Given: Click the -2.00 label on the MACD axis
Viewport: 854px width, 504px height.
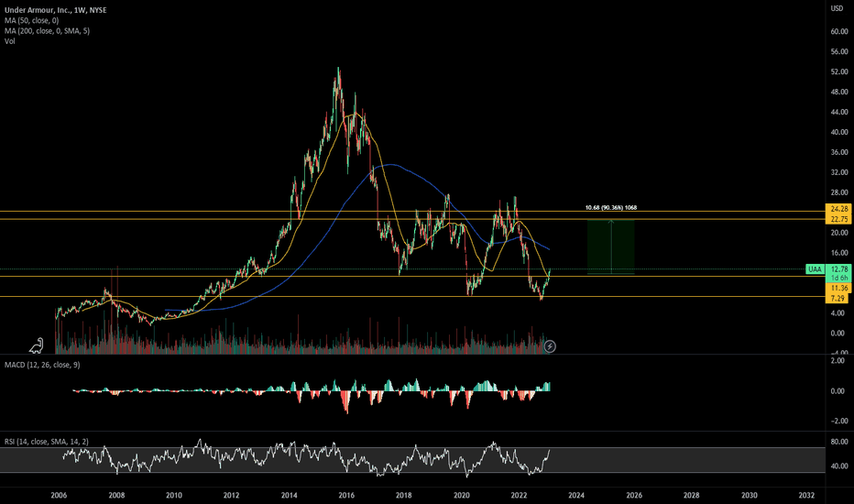Looking at the screenshot, I should coord(838,421).
